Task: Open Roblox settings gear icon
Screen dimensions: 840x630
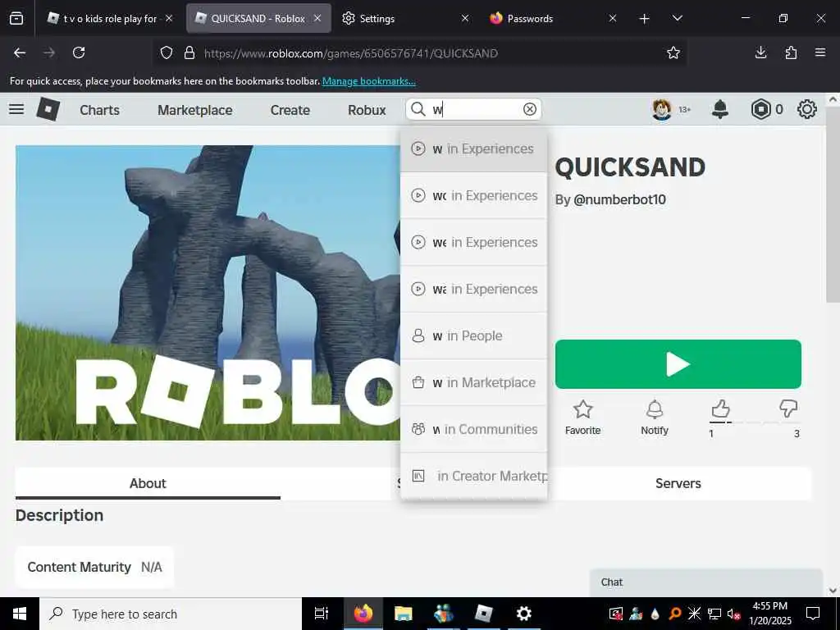Action: (807, 109)
